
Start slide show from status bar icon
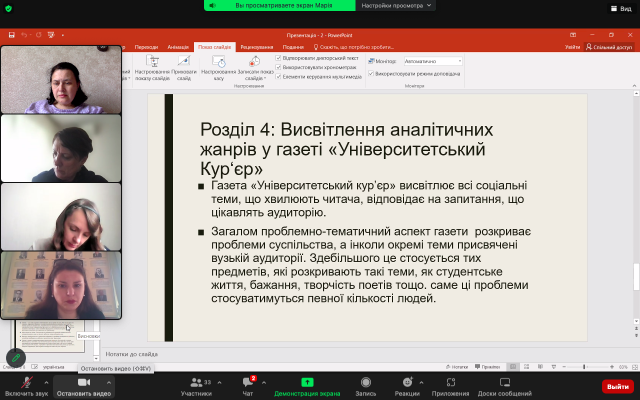coord(553,367)
